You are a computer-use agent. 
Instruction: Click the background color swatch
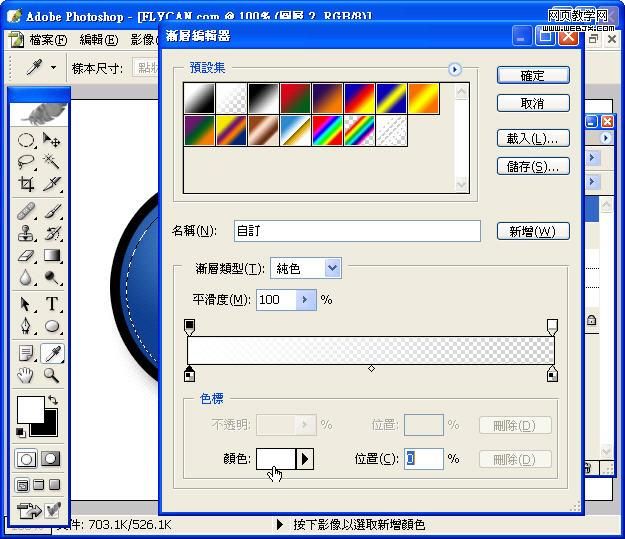(50, 428)
